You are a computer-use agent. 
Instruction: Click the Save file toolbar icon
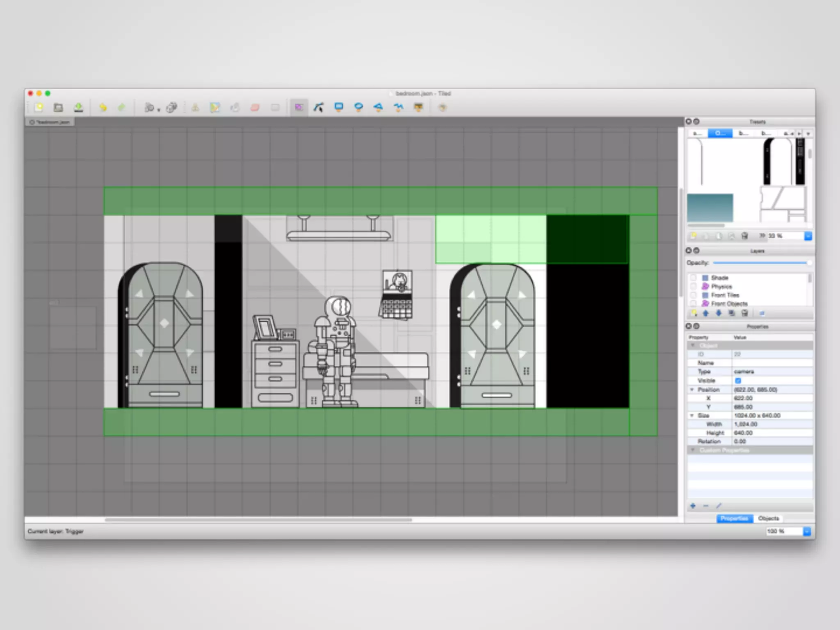(78, 107)
